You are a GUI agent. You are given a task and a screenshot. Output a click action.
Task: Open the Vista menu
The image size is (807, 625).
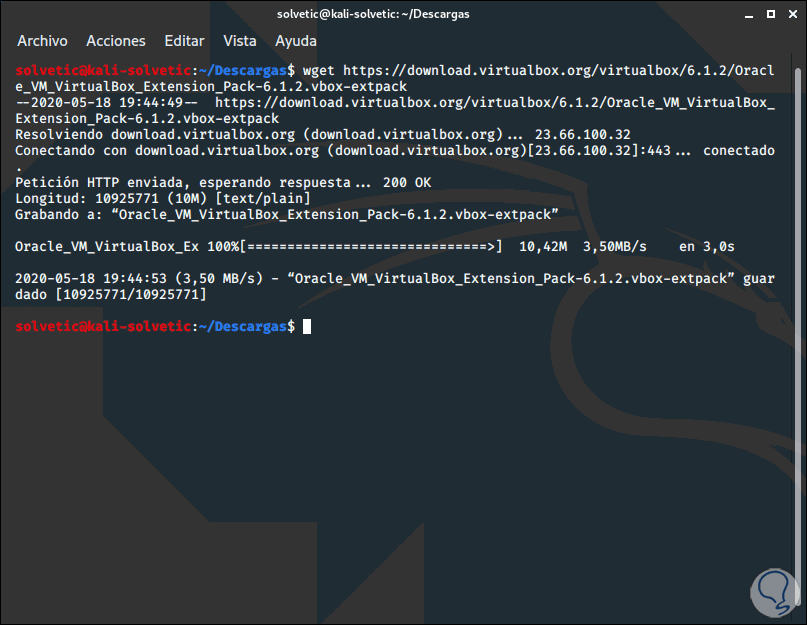tap(240, 41)
